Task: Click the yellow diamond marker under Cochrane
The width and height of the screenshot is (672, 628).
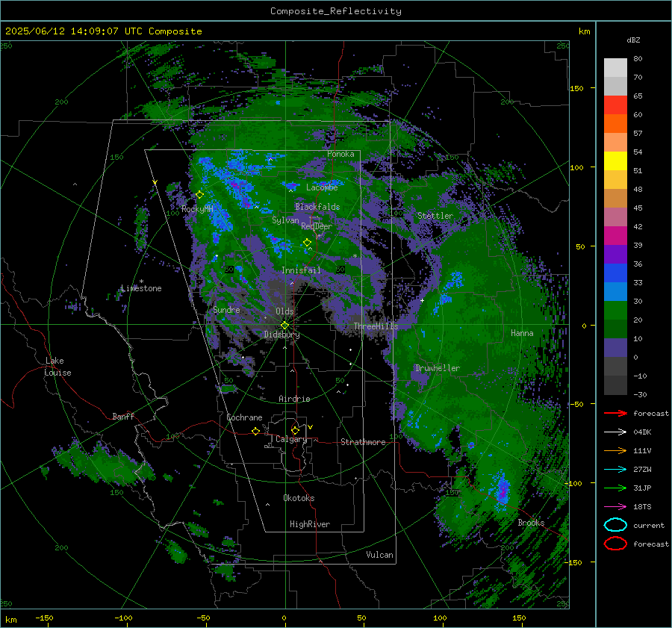Action: (x=256, y=431)
